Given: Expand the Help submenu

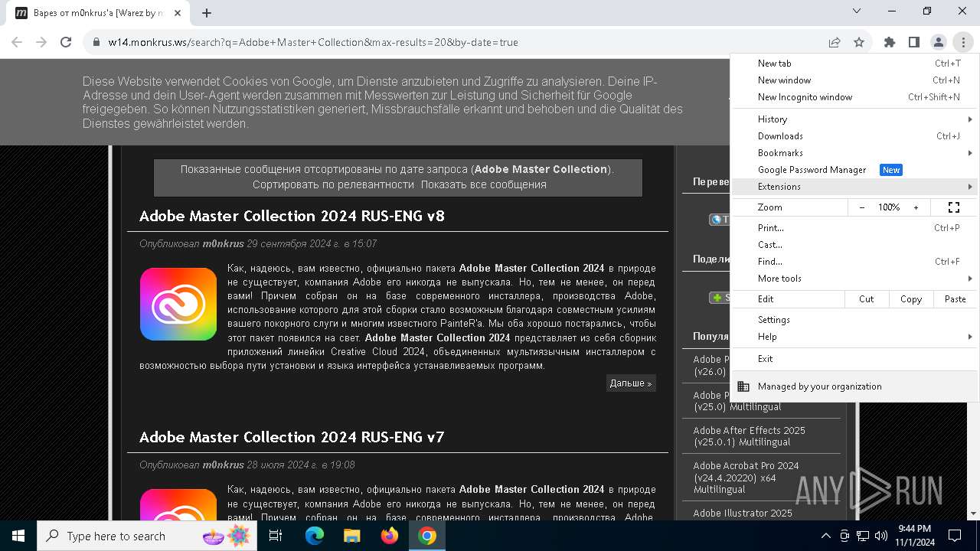Looking at the screenshot, I should pos(854,337).
